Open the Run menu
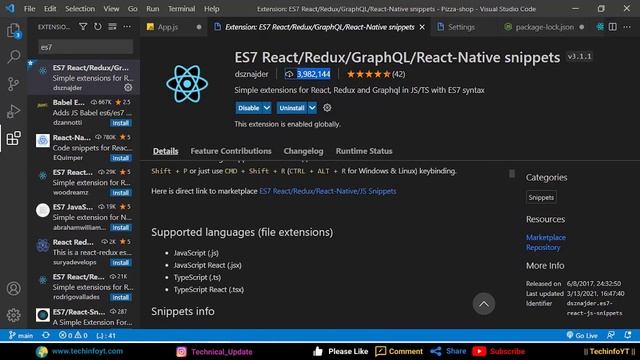 153,9
